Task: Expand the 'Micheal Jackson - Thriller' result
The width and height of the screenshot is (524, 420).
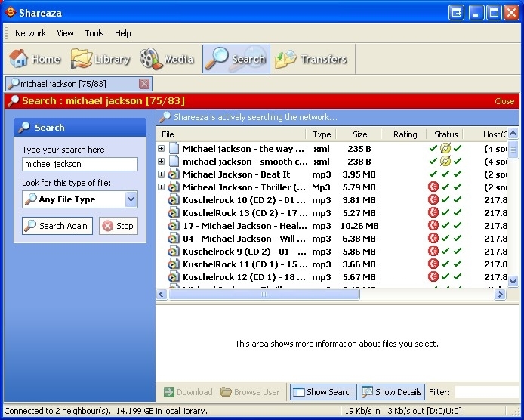Action: coord(161,187)
